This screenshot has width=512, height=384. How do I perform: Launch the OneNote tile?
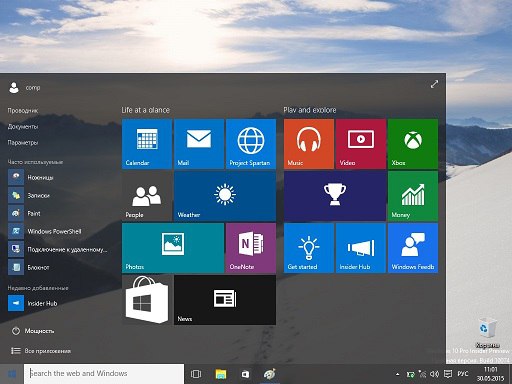pyautogui.click(x=251, y=248)
